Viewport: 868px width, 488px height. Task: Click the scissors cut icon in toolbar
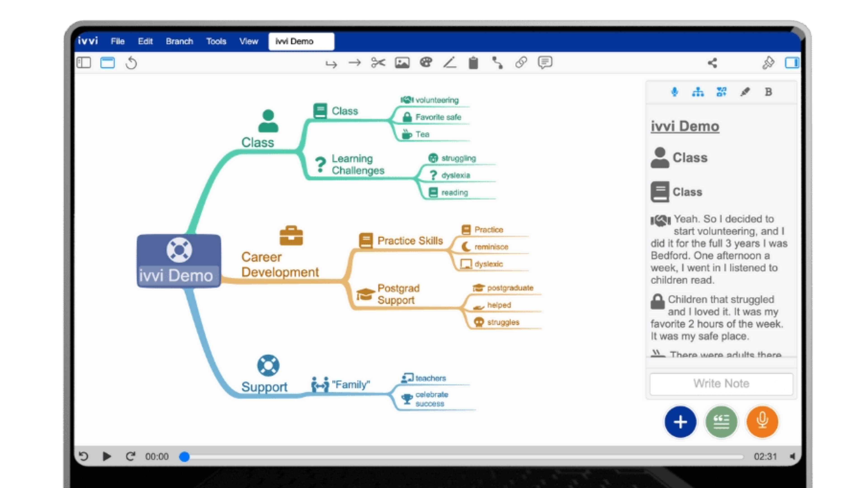[x=378, y=63]
